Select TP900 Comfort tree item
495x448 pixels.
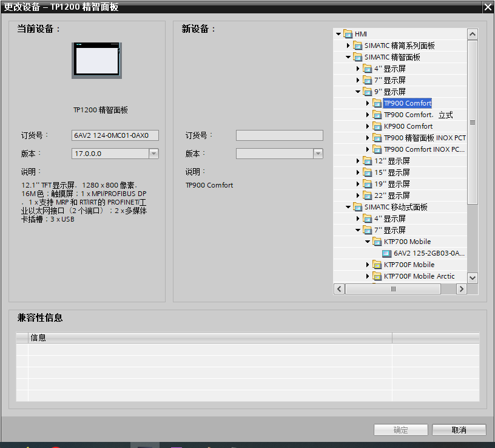click(407, 103)
